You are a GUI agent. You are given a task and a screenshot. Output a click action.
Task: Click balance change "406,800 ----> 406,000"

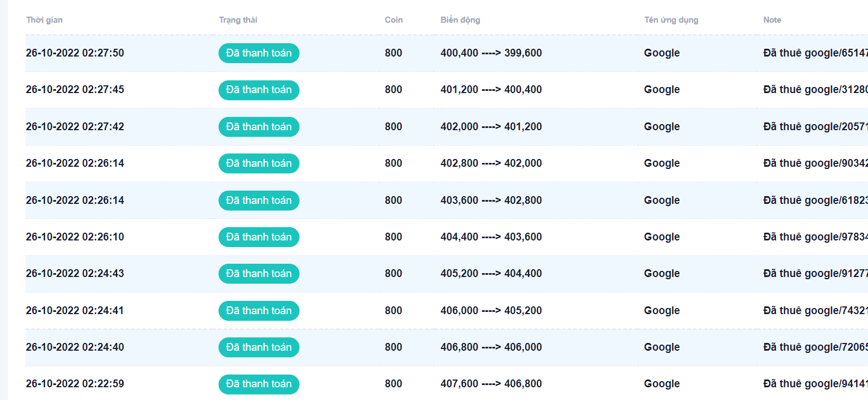coord(491,347)
